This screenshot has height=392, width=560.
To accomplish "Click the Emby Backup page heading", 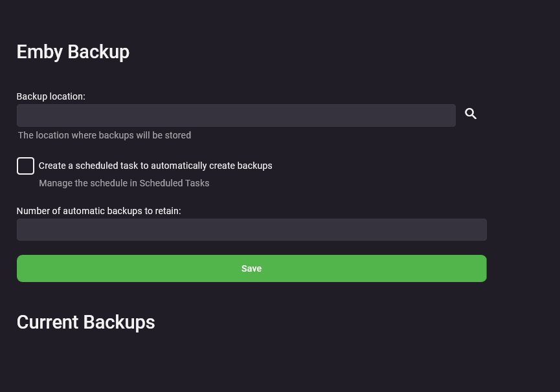I will [73, 52].
